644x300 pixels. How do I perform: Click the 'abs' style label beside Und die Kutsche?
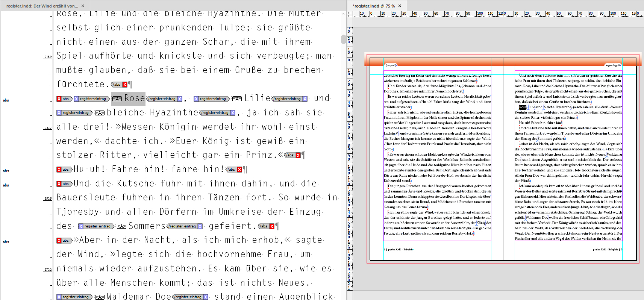(x=6, y=185)
